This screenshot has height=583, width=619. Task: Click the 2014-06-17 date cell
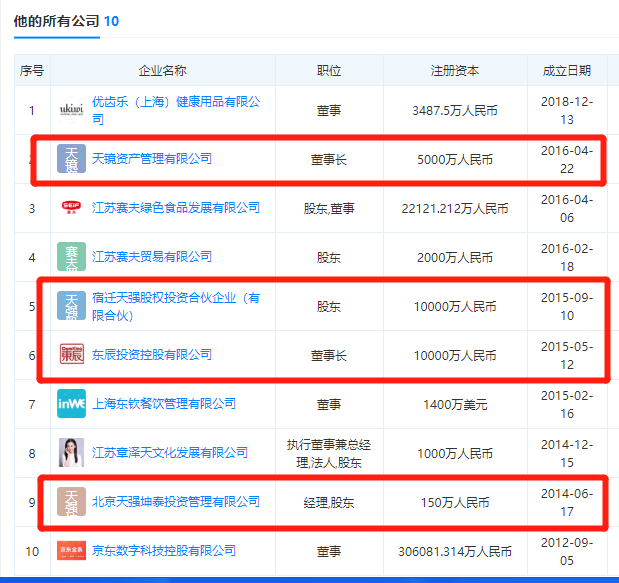(x=567, y=502)
